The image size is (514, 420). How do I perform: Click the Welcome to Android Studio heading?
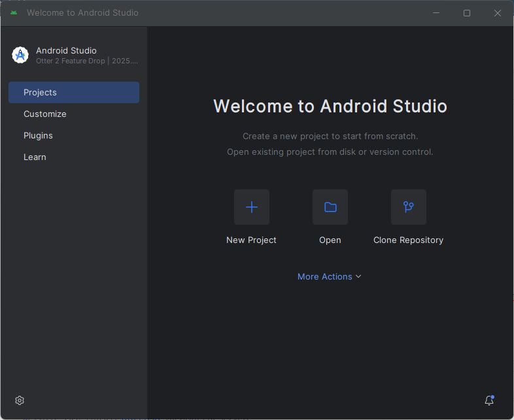coord(330,106)
